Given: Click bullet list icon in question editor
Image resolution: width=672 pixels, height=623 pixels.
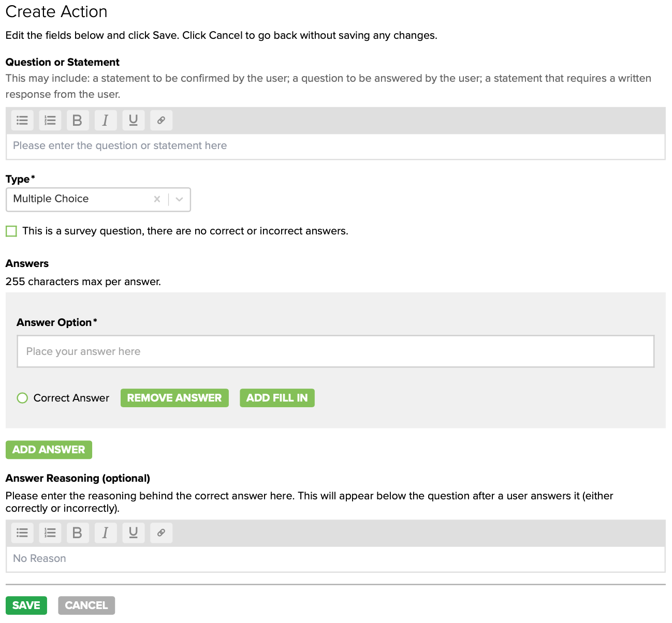Looking at the screenshot, I should [x=22, y=121].
